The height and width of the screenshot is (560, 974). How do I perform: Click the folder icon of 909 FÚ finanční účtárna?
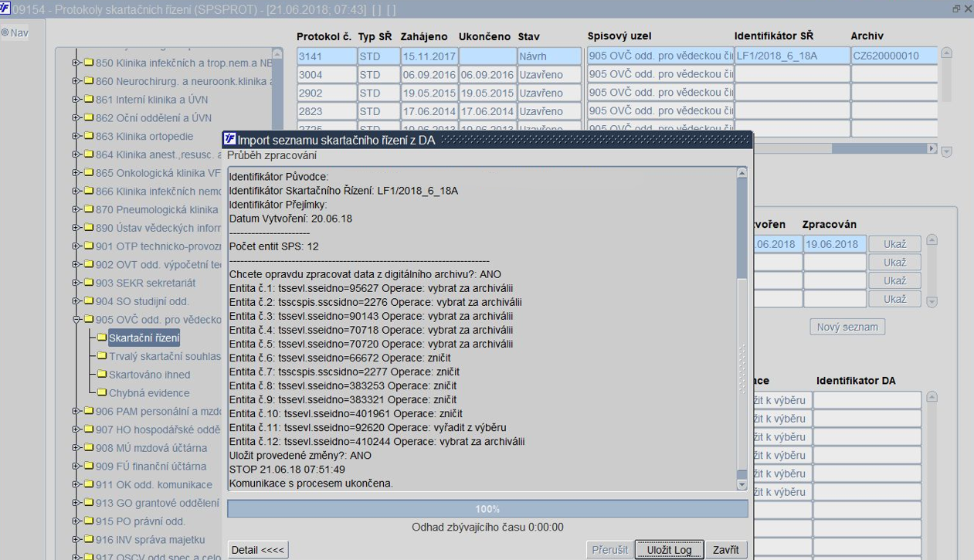[x=88, y=467]
